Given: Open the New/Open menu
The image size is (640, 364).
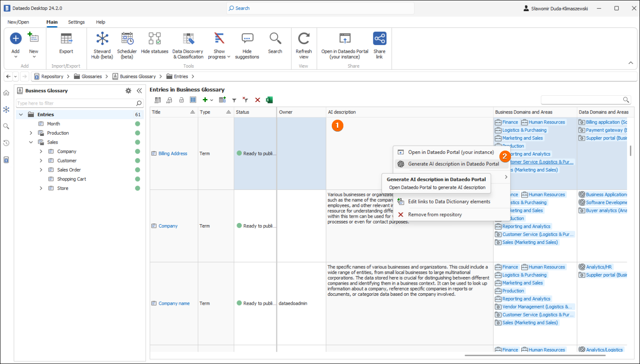Looking at the screenshot, I should (18, 22).
